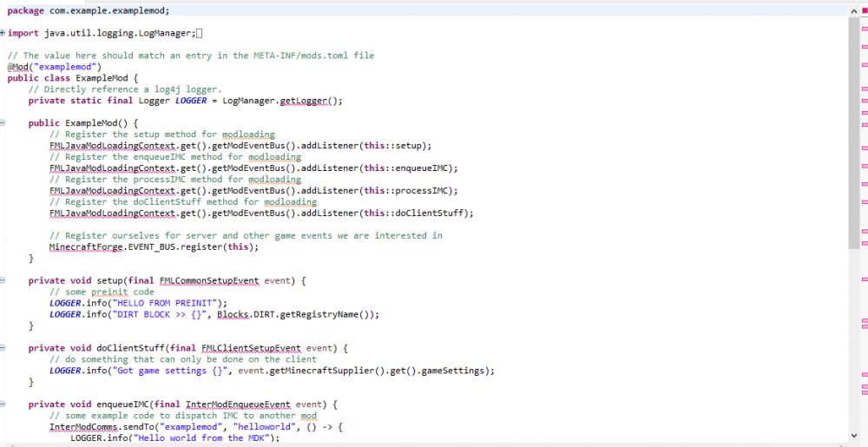868x447 pixels.
Task: Click the underlined getLogger call
Action: tap(303, 101)
